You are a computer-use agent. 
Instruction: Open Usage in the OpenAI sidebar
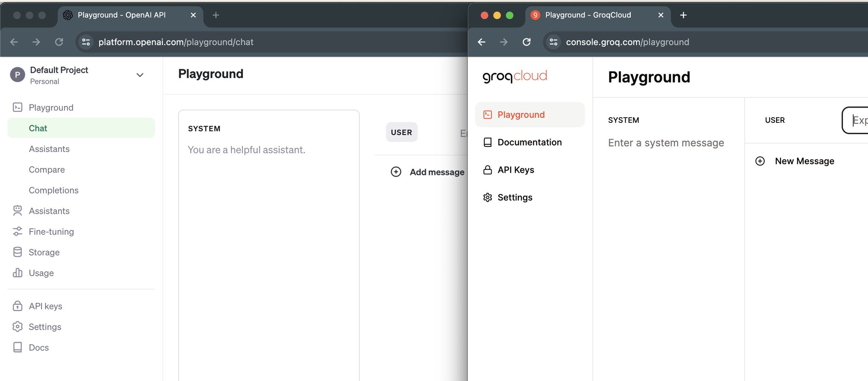[x=41, y=273]
